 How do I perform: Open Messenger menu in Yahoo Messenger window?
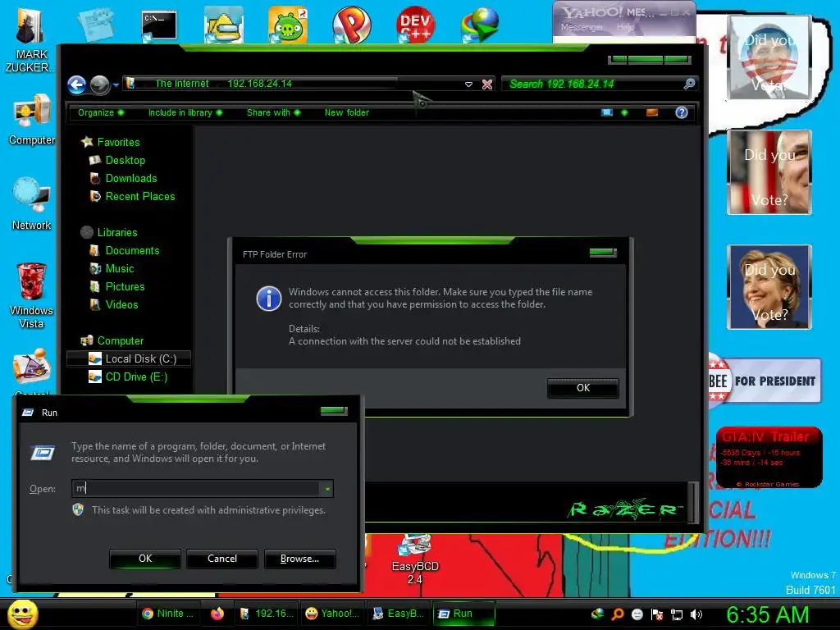tap(582, 27)
